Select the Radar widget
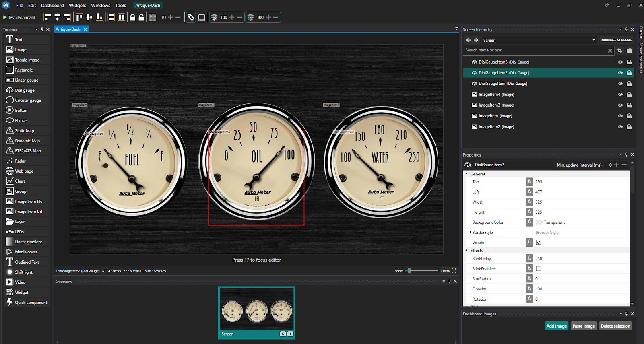 27,161
